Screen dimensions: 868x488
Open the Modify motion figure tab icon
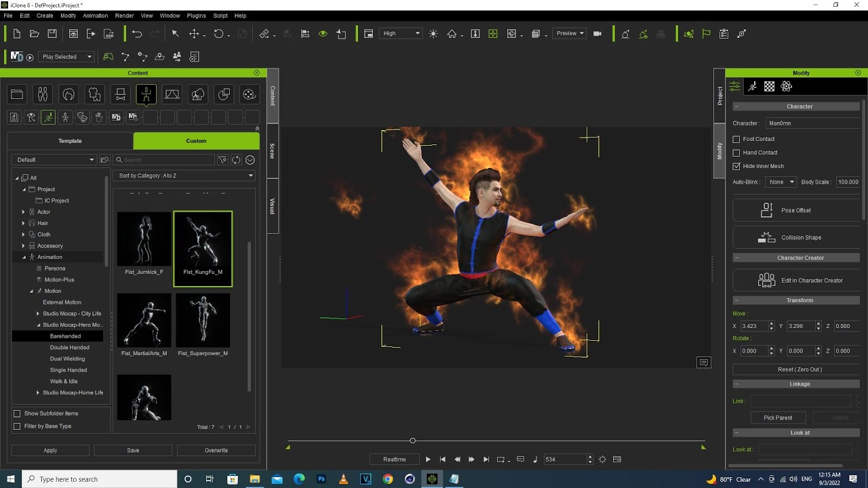click(752, 86)
